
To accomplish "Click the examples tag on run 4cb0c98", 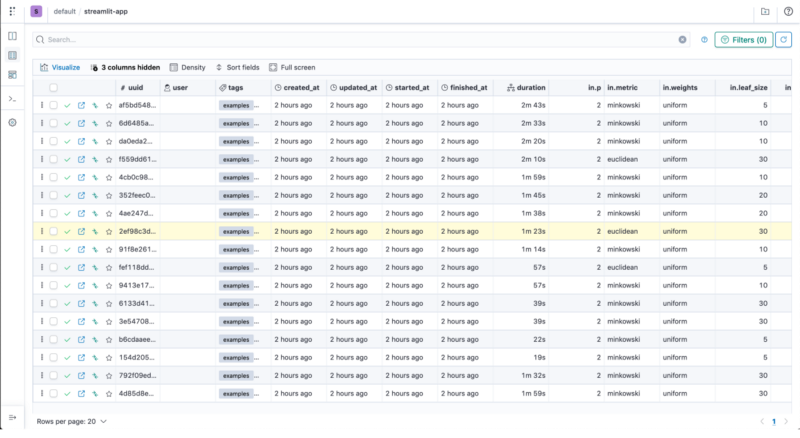I will click(236, 178).
